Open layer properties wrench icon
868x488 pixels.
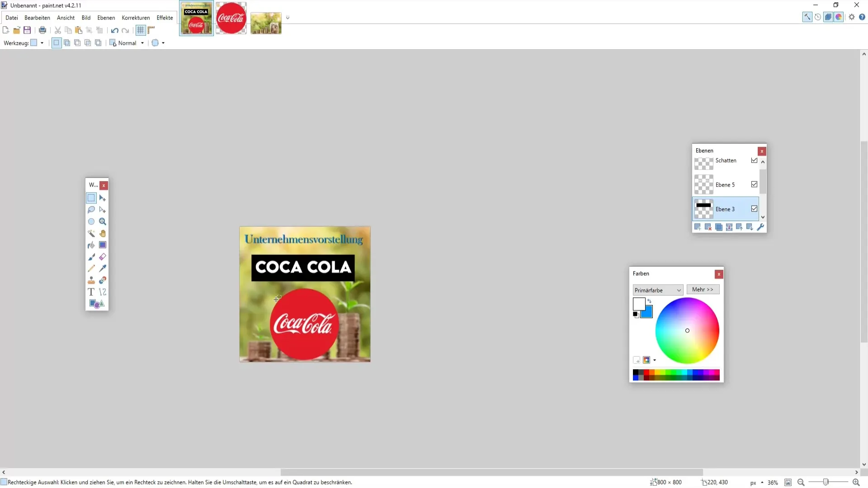coord(760,227)
